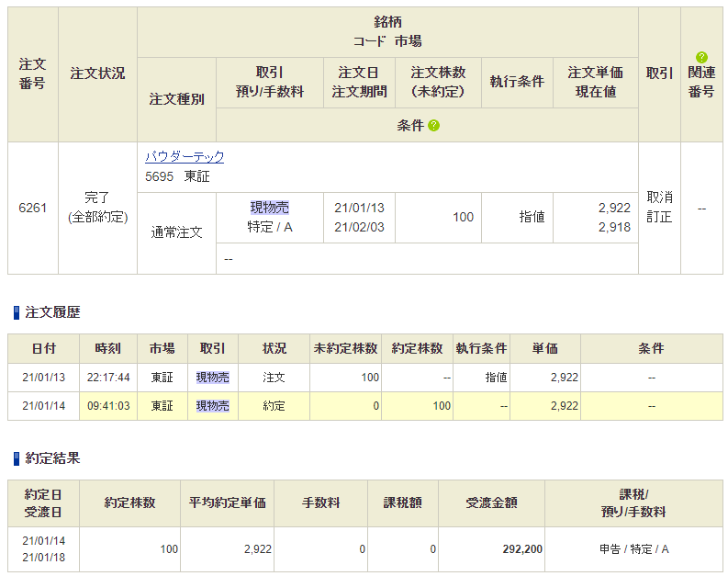Click the 訂正 correction link
The image size is (728, 576).
[659, 217]
